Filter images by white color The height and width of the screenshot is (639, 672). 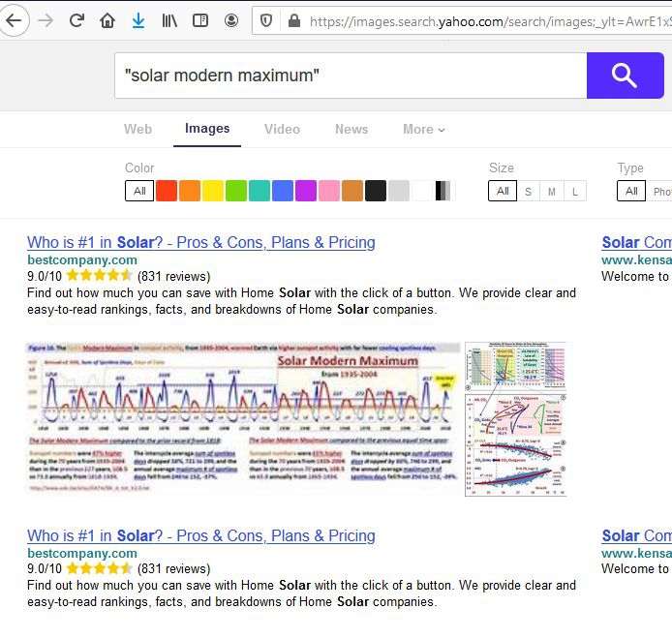tap(422, 191)
